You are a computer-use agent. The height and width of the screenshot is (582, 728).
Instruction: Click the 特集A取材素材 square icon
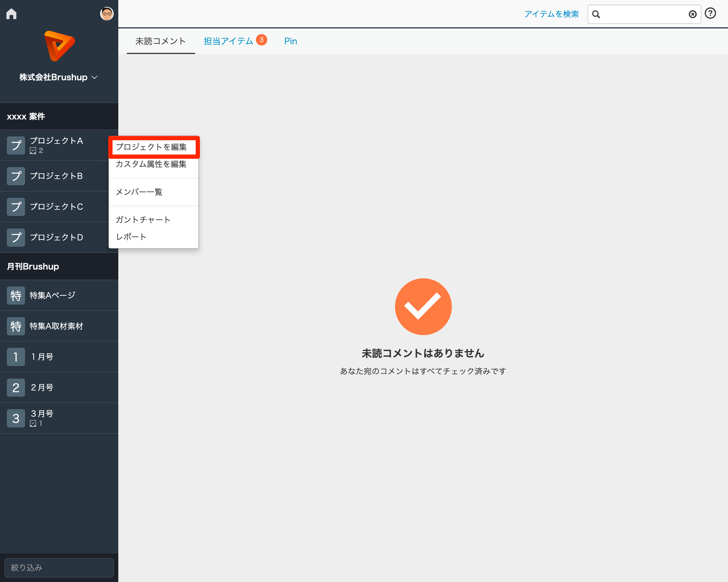[x=16, y=326]
